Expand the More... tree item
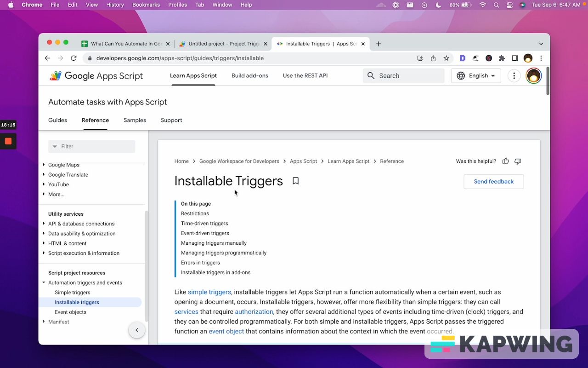The width and height of the screenshot is (588, 368). 44,194
